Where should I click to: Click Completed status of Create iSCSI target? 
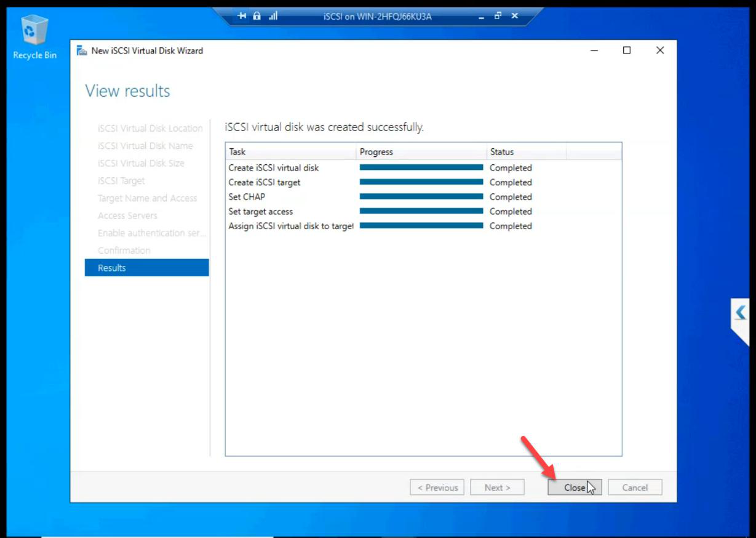[511, 182]
